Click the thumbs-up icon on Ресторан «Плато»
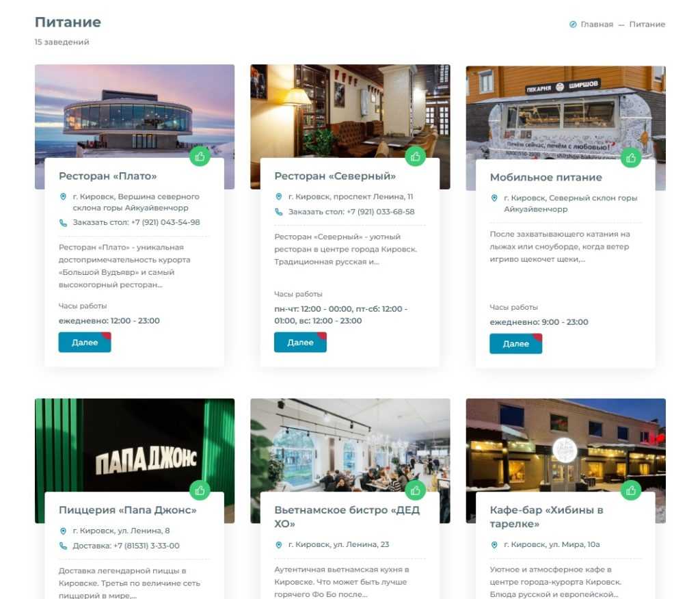This screenshot has height=599, width=700. point(200,157)
